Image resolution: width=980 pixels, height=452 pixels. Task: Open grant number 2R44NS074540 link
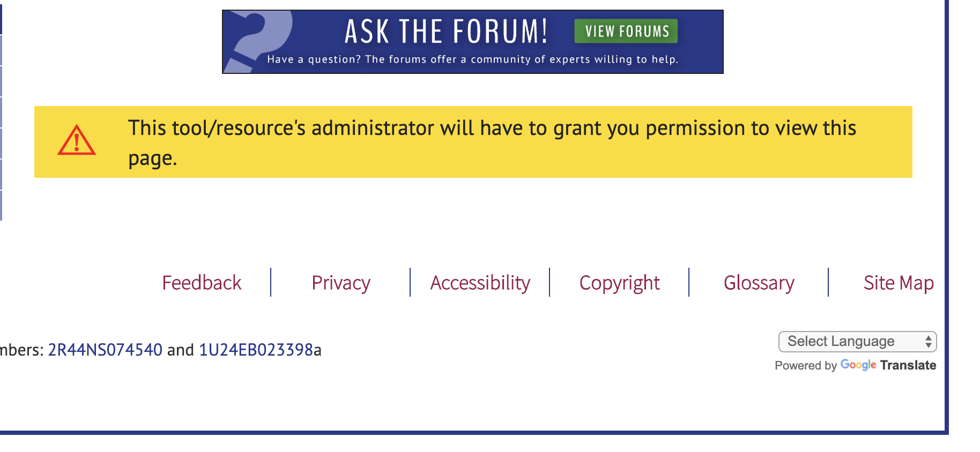pos(105,350)
